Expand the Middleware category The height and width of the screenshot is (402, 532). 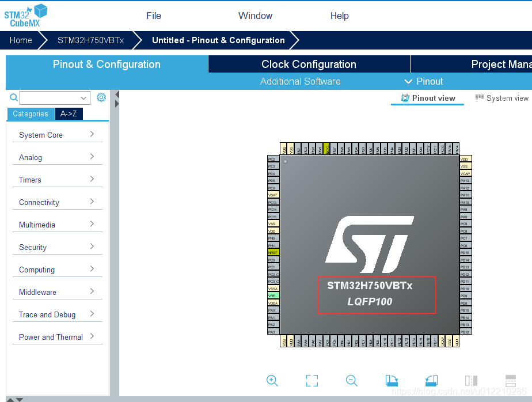(x=58, y=291)
